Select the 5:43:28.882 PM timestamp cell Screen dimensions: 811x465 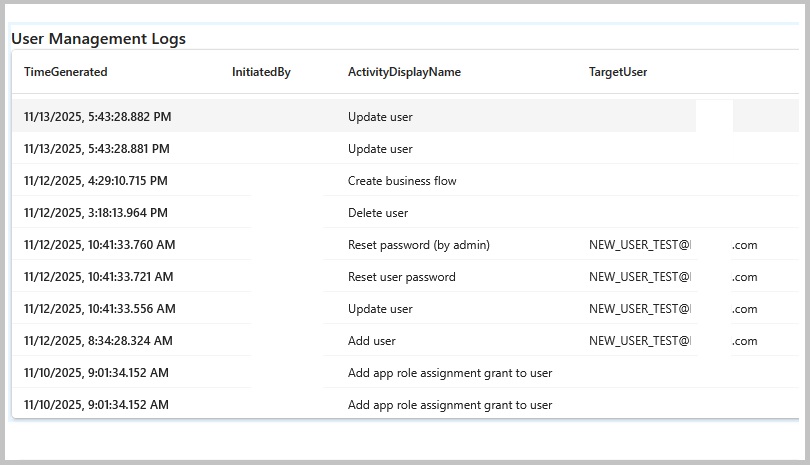pos(98,117)
